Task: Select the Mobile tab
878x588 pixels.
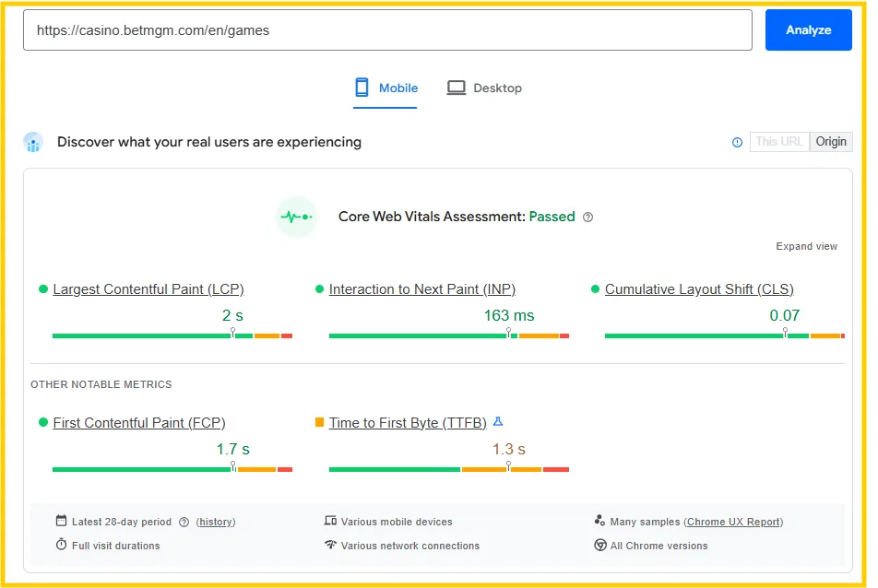Action: coord(386,88)
